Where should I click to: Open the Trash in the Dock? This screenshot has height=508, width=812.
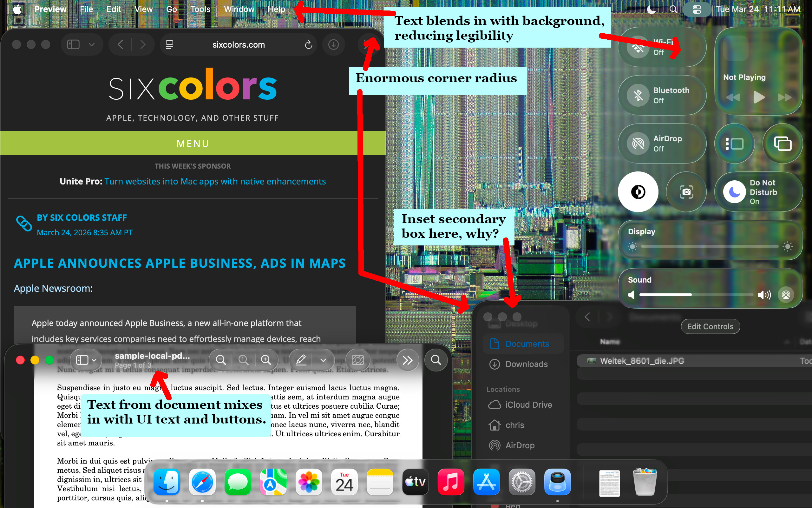pos(645,482)
